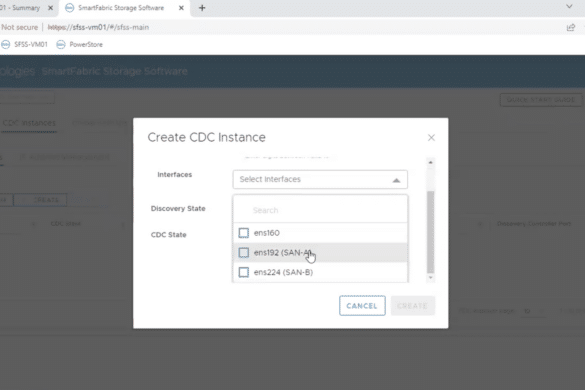Click the Select Interfaces combo box
585x390 pixels.
coord(320,180)
